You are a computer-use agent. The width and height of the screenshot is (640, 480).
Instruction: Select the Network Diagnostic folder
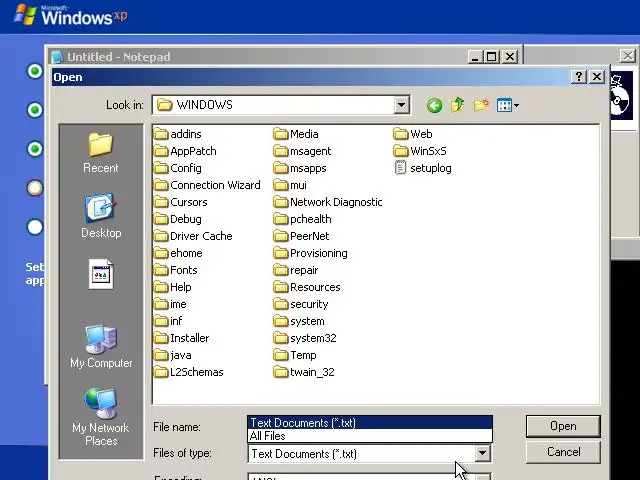pyautogui.click(x=328, y=202)
